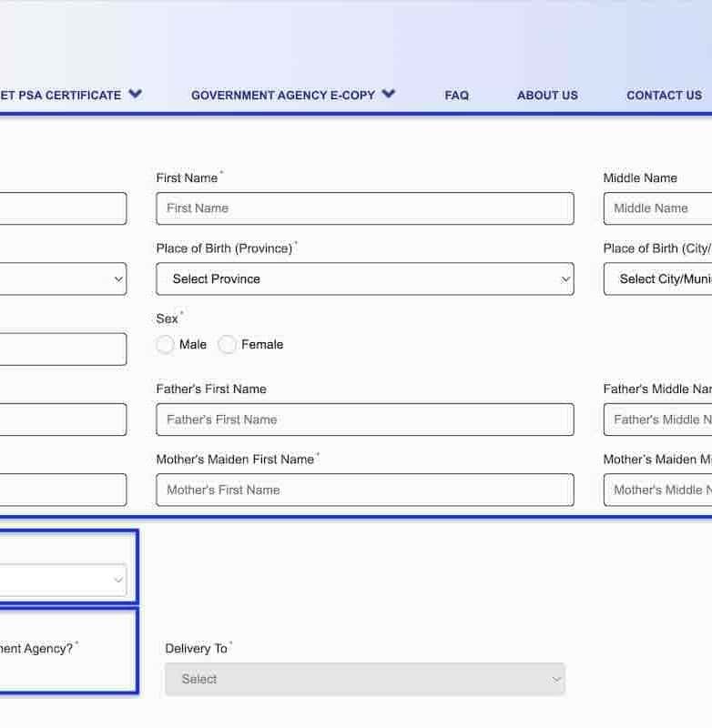Expand the Select City/Municipality dropdown
This screenshot has width=712, height=728.
click(657, 279)
